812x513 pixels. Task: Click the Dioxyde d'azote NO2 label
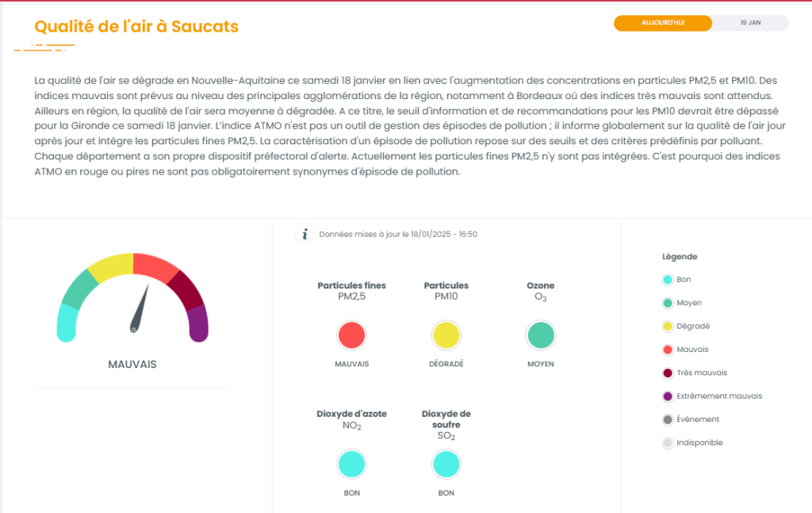click(x=351, y=419)
